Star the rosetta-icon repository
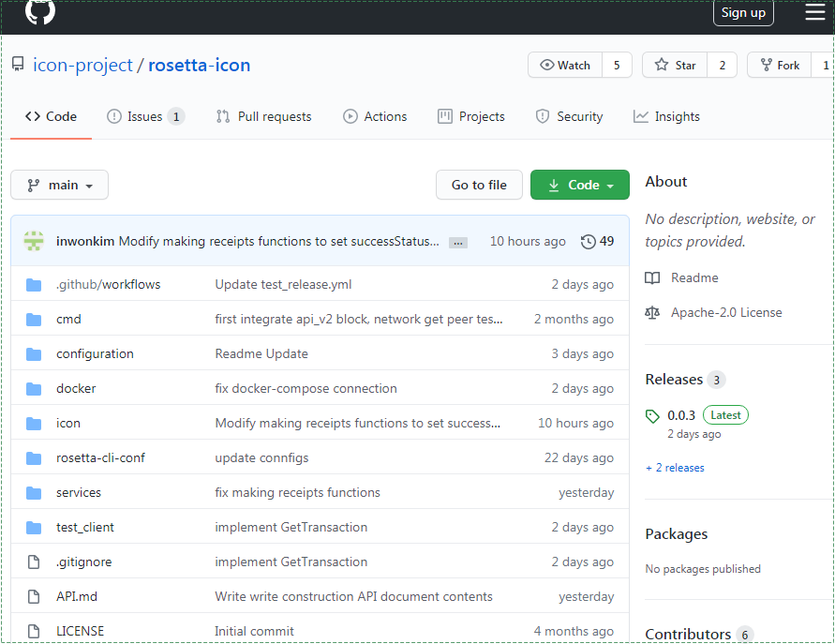Viewport: 835px width, 644px height. (675, 65)
